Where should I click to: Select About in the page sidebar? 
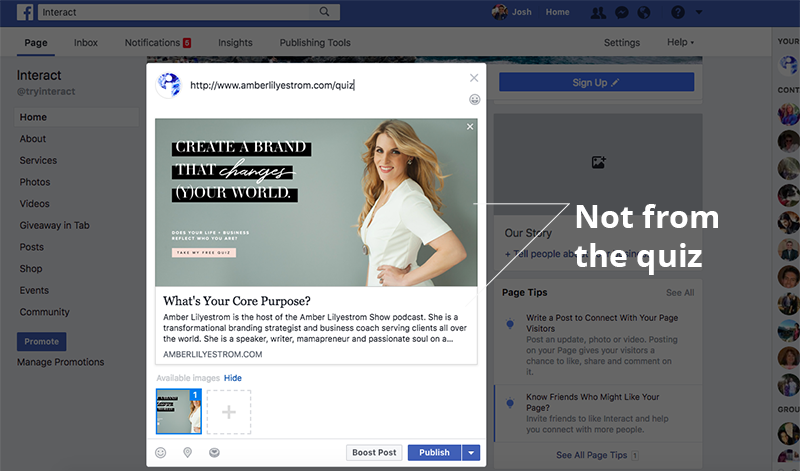tap(33, 139)
